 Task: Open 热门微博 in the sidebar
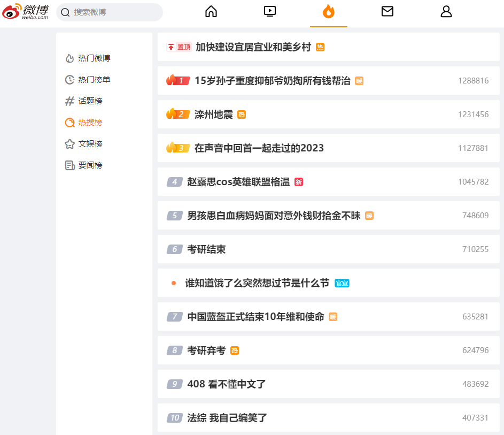click(x=94, y=58)
